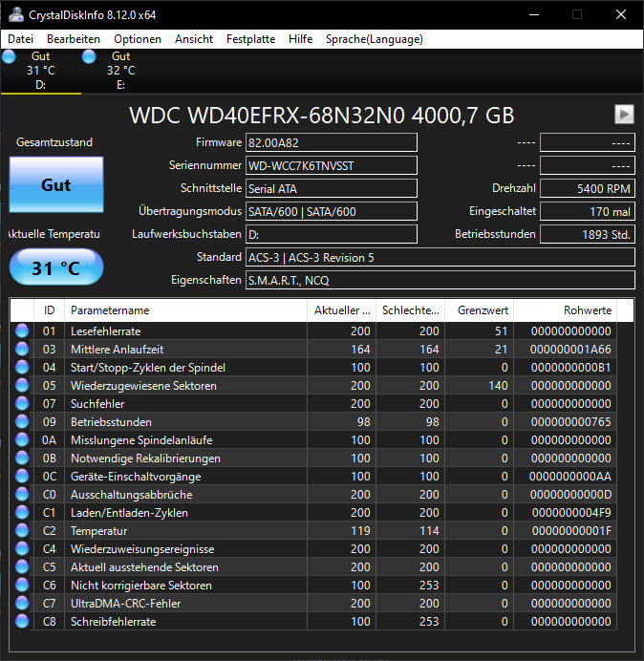Open the Ansicht menu
Viewport: 644px width, 661px height.
[x=194, y=39]
